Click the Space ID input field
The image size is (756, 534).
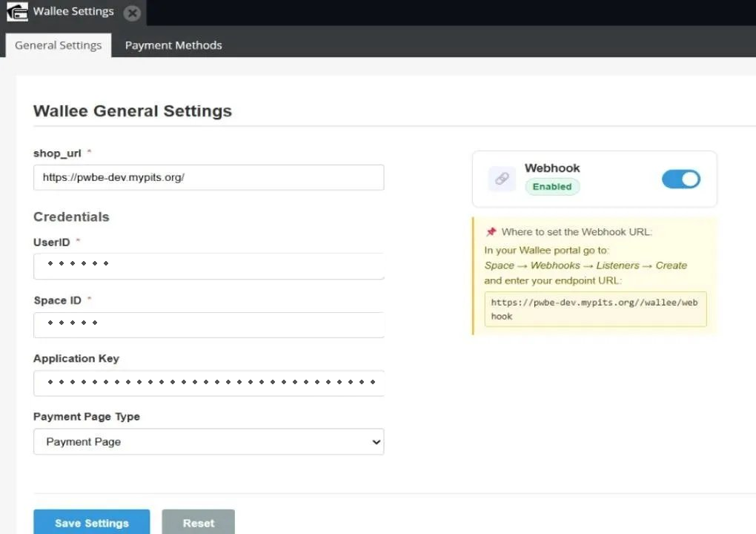coord(209,325)
